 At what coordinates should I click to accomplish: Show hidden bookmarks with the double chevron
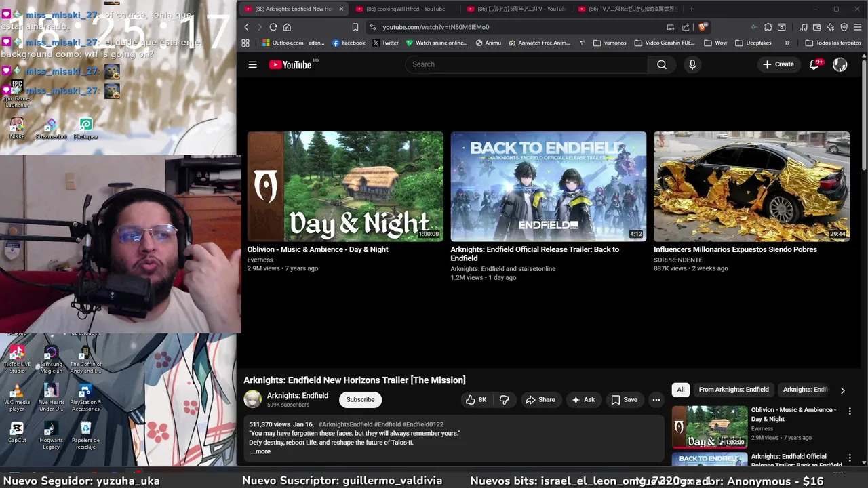(x=787, y=43)
